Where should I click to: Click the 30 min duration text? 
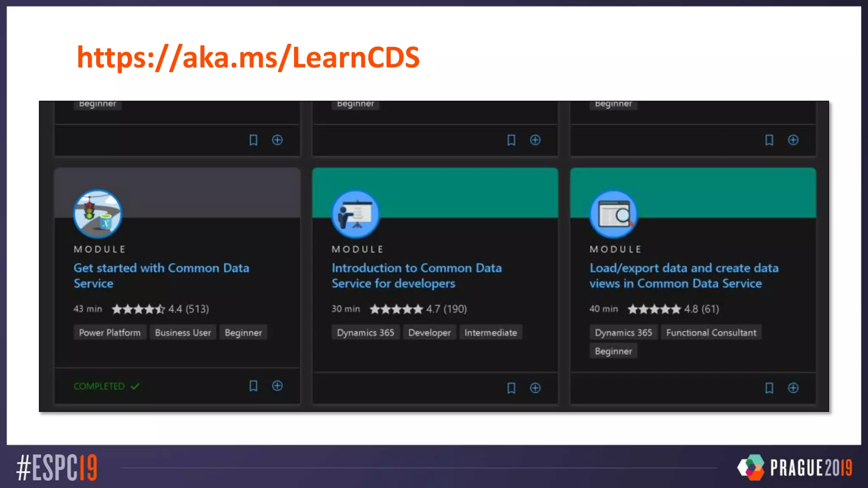(x=346, y=309)
